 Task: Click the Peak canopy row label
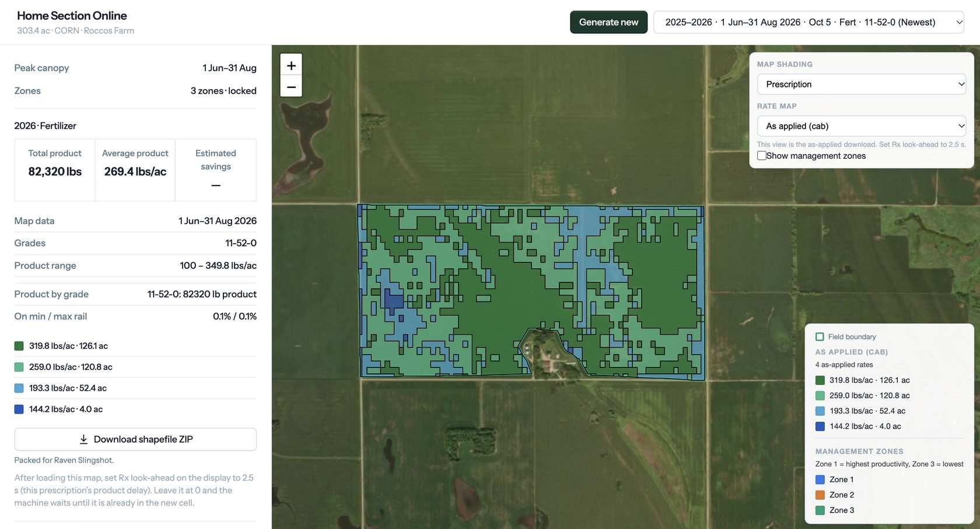pos(41,68)
